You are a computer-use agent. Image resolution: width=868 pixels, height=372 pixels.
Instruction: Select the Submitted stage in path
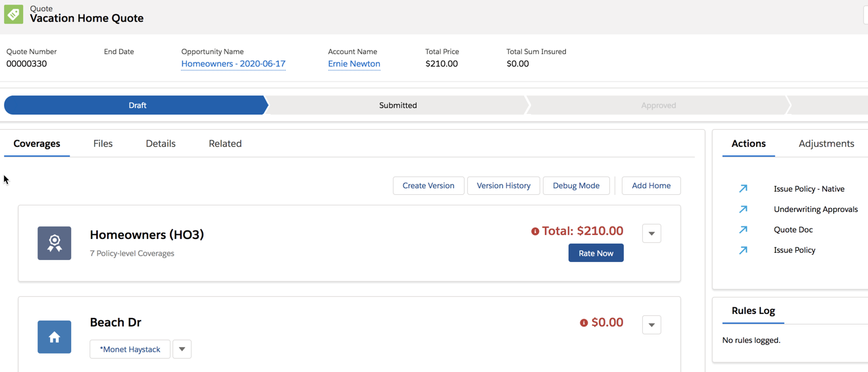click(397, 105)
